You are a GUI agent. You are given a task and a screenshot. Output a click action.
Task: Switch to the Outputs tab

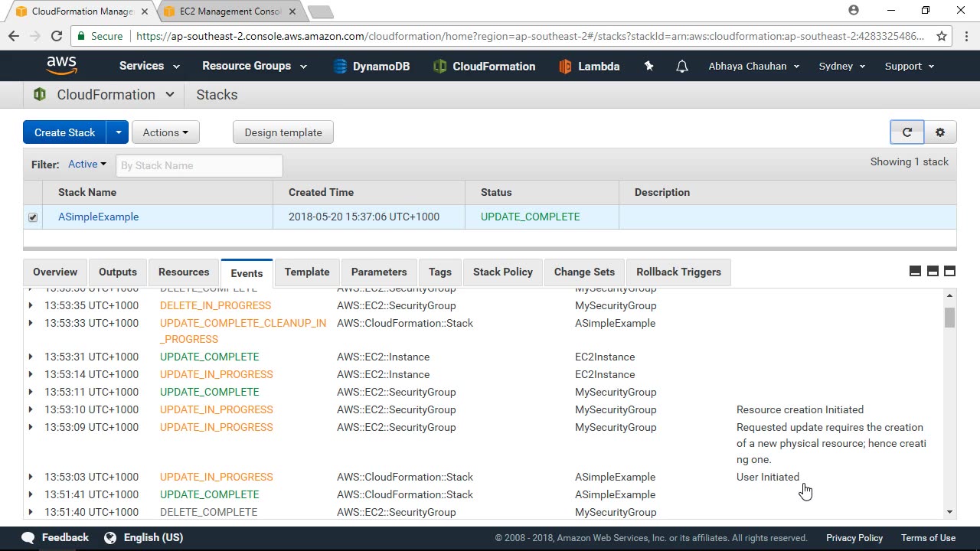point(118,272)
